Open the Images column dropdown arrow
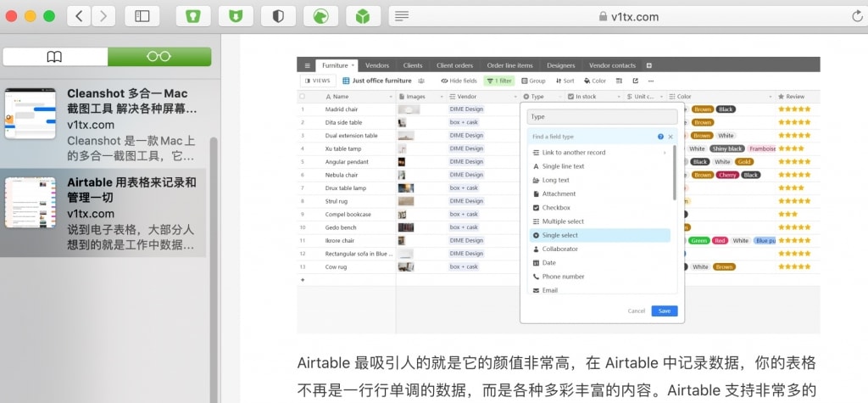Viewport: 868px width, 403px height. pos(442,97)
